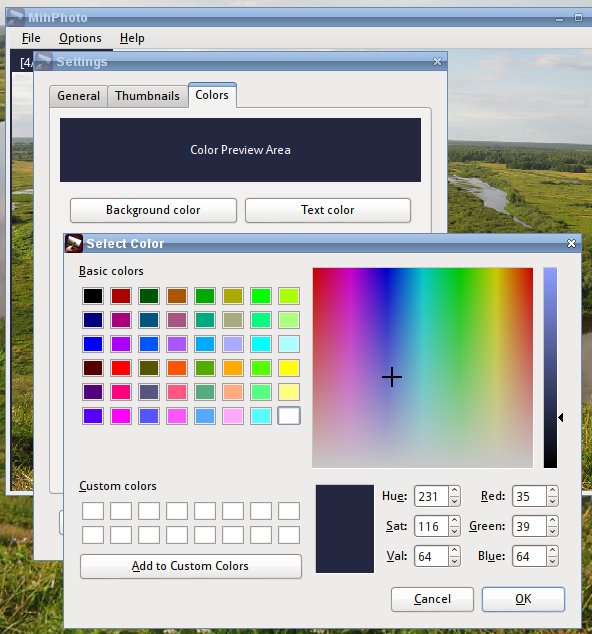Pick the dark red top-row swatch
Viewport: 592px width, 634px height.
(x=121, y=296)
